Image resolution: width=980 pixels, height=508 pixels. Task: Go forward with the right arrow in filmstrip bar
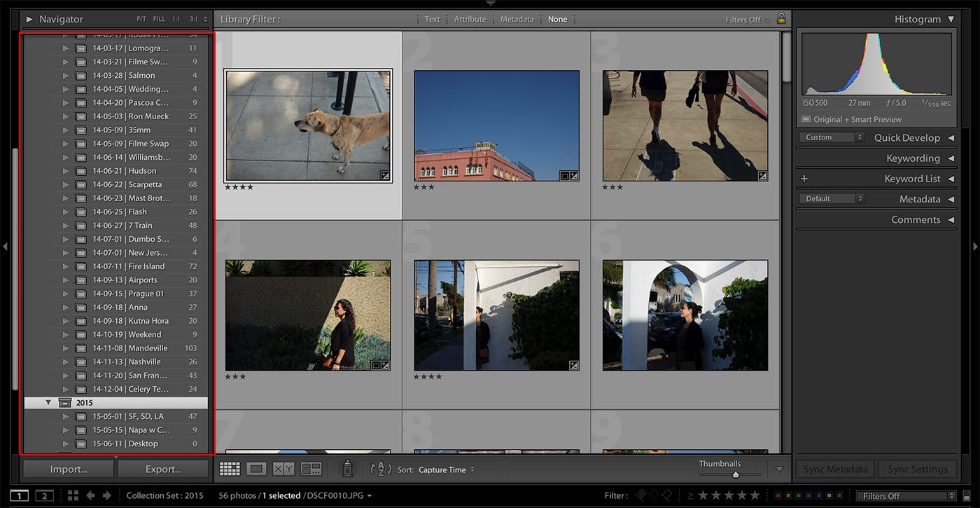[106, 495]
